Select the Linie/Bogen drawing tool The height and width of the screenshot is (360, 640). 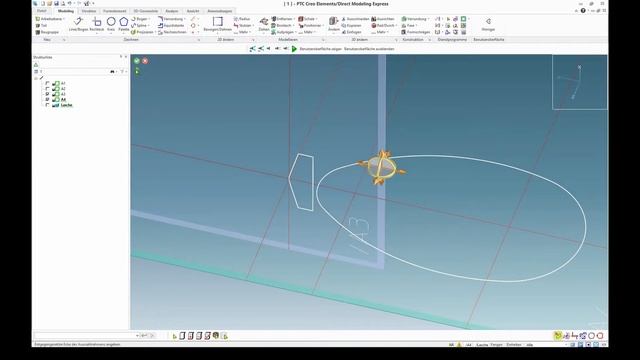pos(78,24)
